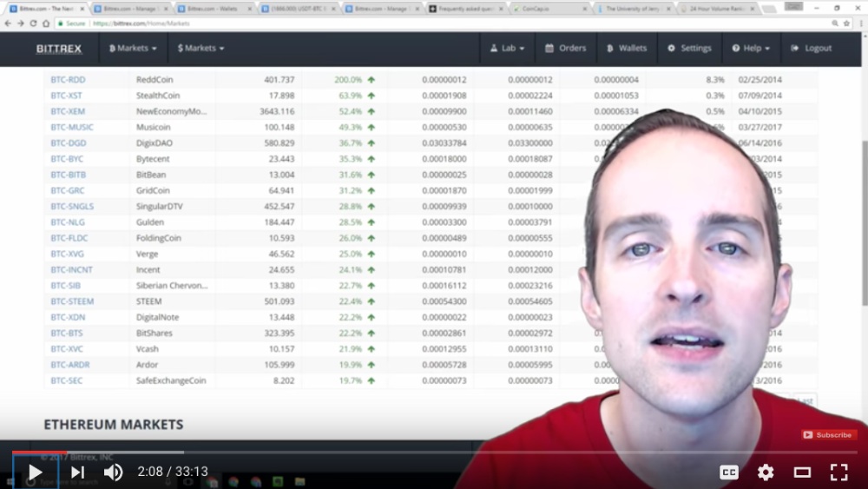This screenshot has width=868, height=489.
Task: Skip to the next video
Action: pyautogui.click(x=77, y=472)
